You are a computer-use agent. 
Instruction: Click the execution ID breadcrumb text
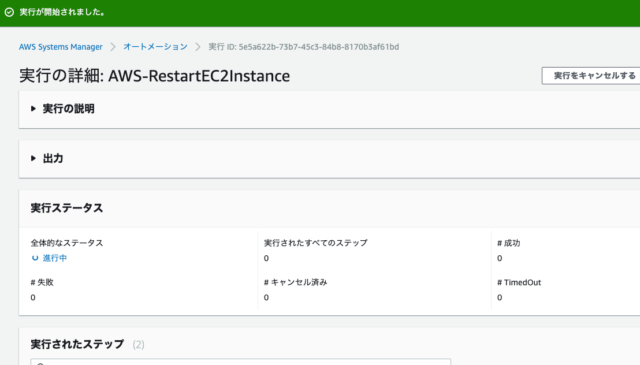304,47
